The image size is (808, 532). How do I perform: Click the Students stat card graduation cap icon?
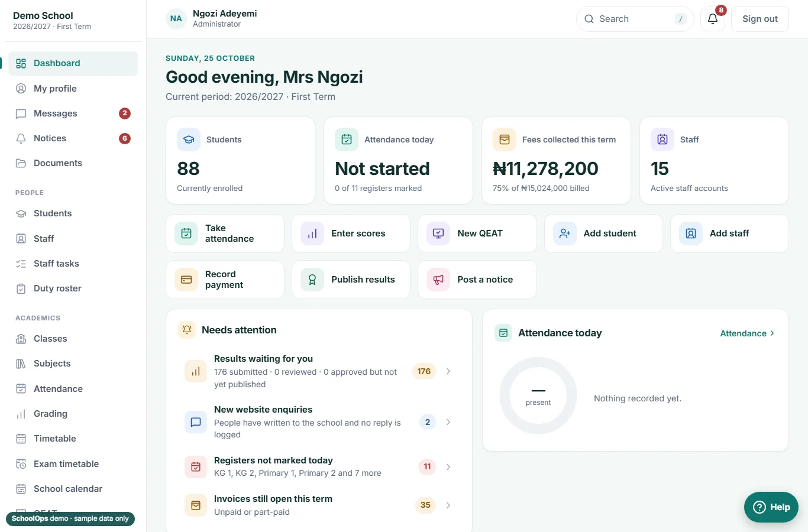[189, 140]
